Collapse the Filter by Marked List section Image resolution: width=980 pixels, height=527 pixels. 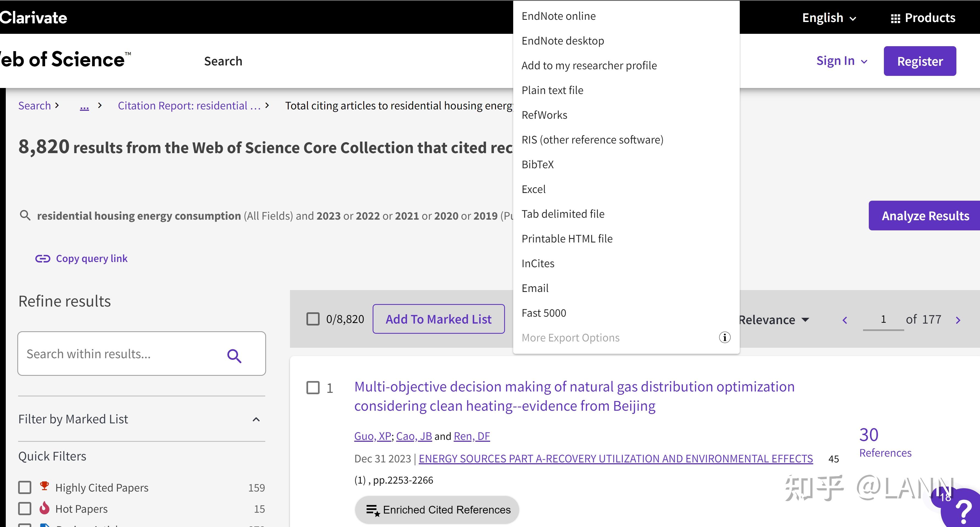[x=256, y=419]
